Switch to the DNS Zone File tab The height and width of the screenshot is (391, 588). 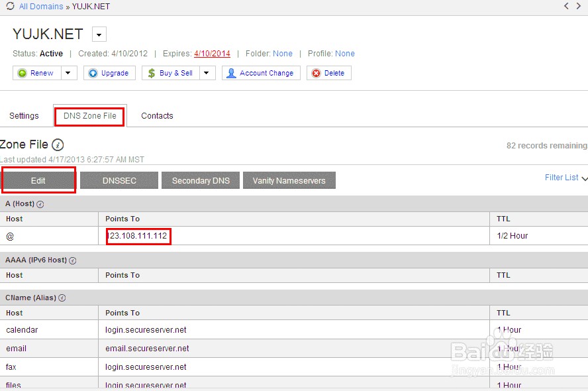click(x=89, y=116)
